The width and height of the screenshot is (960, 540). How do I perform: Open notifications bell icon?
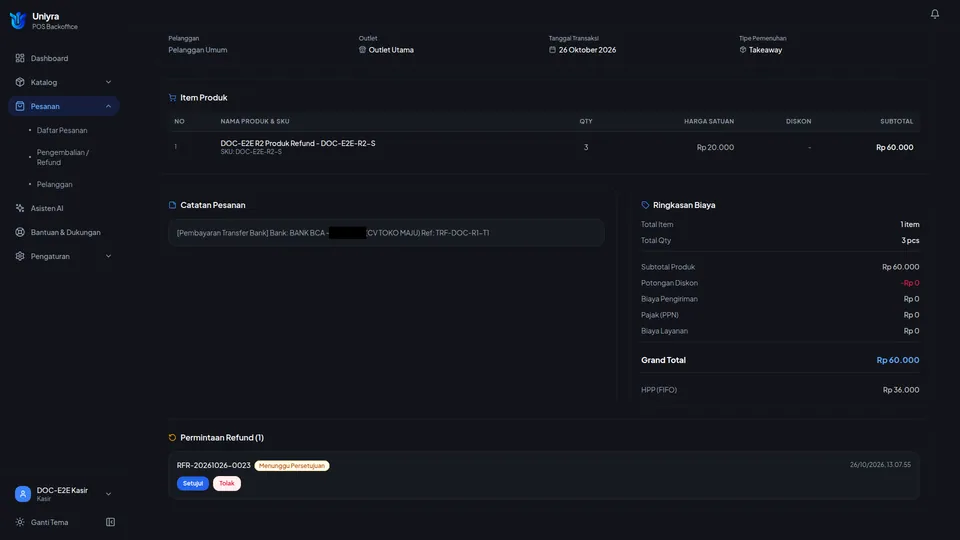(934, 13)
